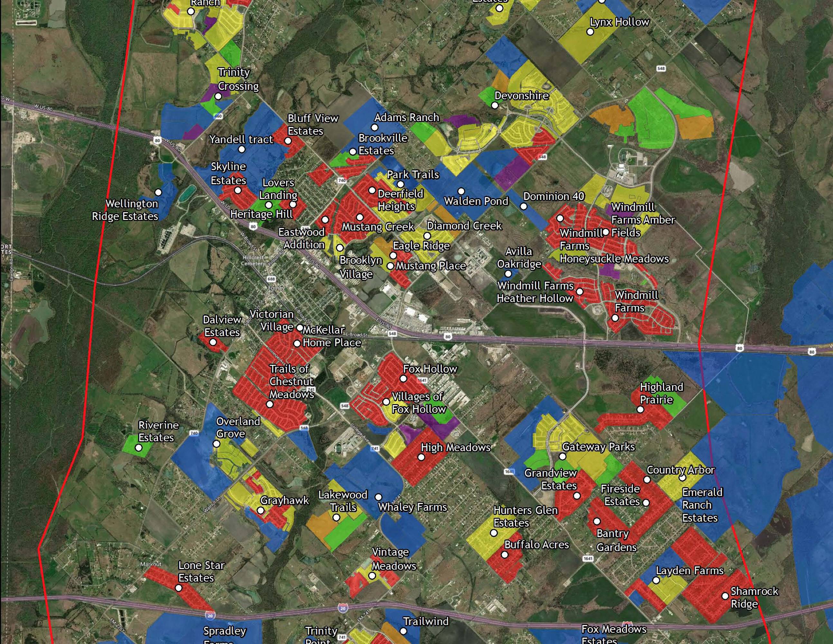Click the Trinity Crossing label
Image resolution: width=833 pixels, height=644 pixels.
(x=238, y=79)
